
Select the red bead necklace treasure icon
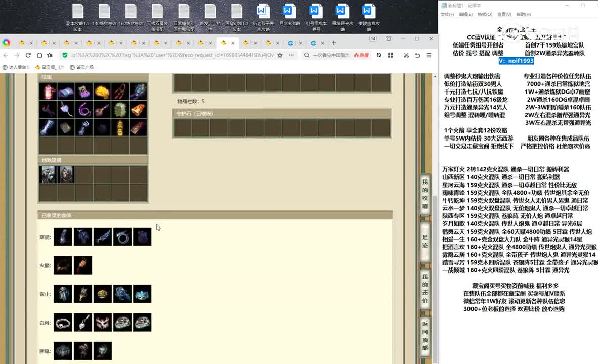tap(120, 92)
